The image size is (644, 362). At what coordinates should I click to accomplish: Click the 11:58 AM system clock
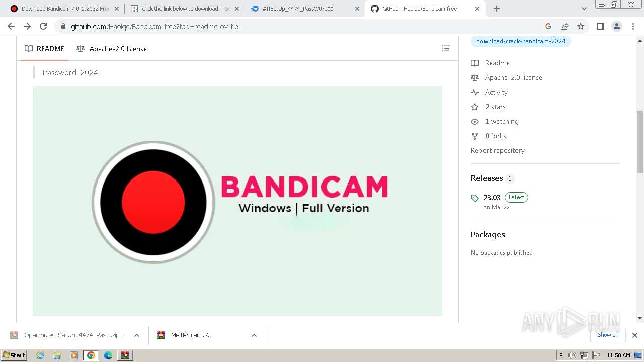(618, 355)
